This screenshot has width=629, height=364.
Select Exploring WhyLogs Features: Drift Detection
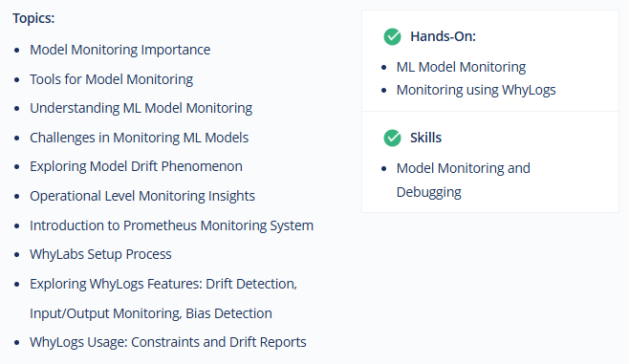pyautogui.click(x=163, y=284)
